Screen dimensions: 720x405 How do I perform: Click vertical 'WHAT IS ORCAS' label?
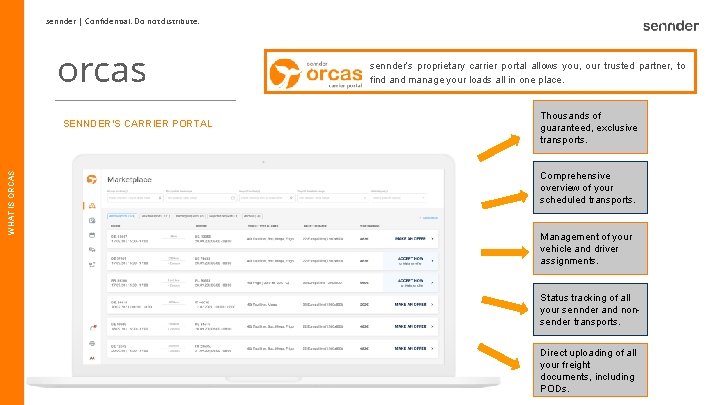click(11, 202)
